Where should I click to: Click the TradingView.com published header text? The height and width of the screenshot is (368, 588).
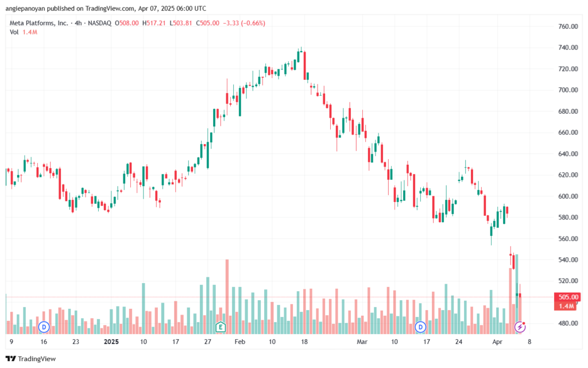(106, 8)
